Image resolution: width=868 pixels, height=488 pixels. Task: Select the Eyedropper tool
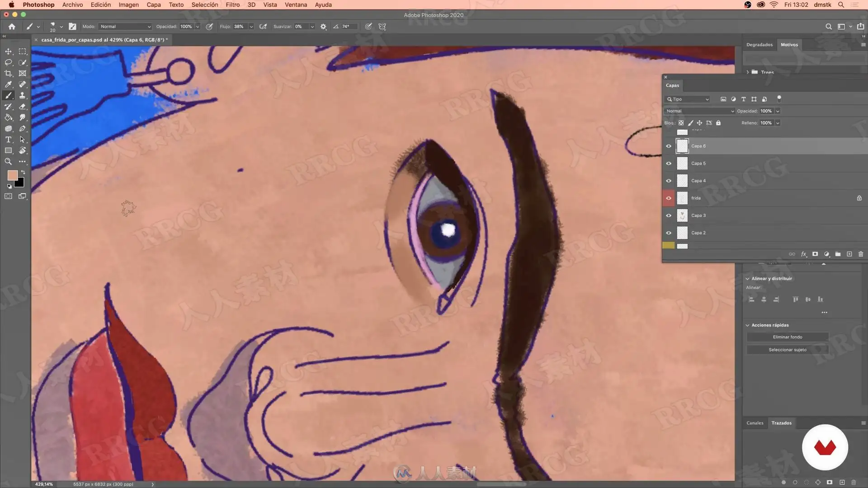point(8,84)
